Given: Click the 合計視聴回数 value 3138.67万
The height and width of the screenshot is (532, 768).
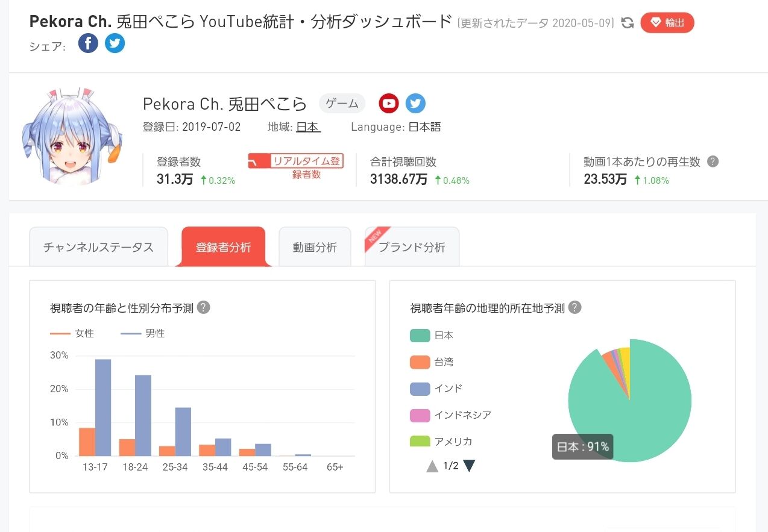Looking at the screenshot, I should pyautogui.click(x=399, y=180).
